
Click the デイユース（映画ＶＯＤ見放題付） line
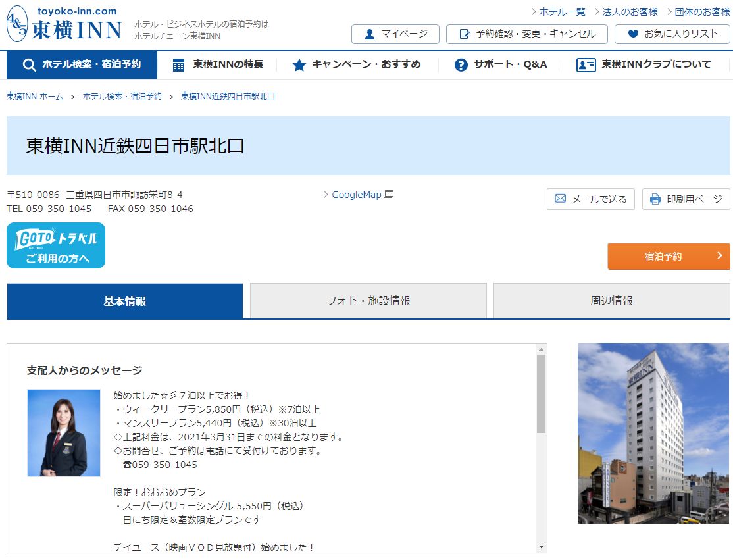point(214,547)
